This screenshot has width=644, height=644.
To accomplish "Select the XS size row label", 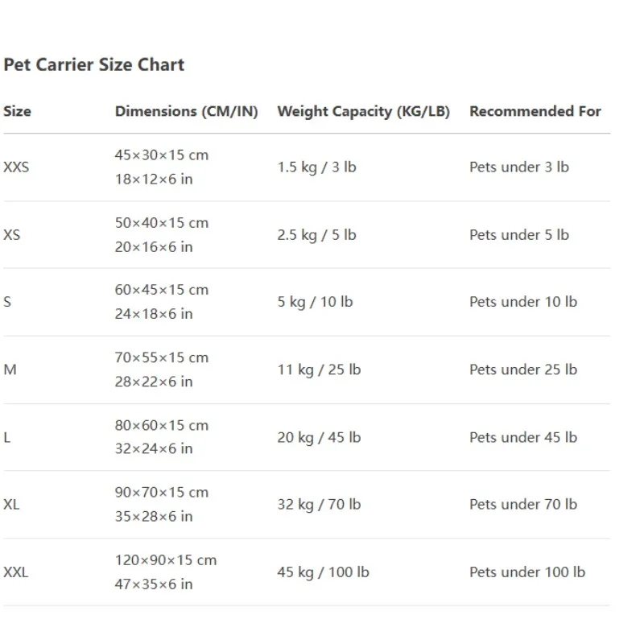I will click(12, 235).
